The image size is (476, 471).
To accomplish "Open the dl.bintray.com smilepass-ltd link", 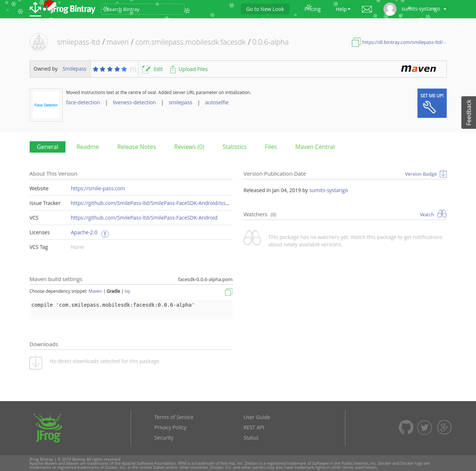I will coord(404,42).
